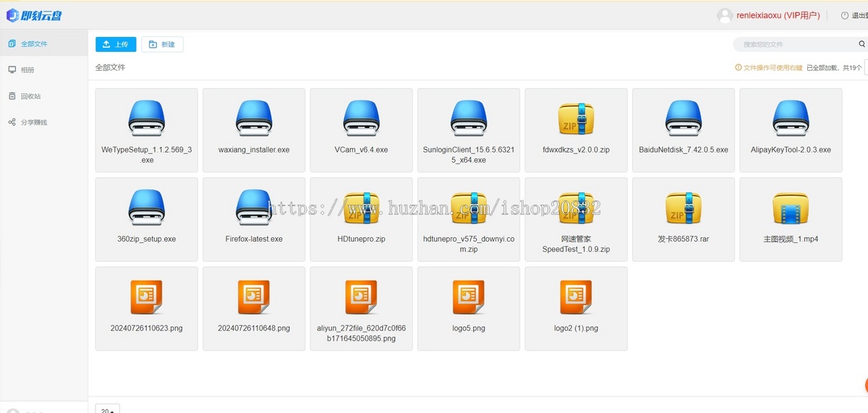Click the search magnifier icon
This screenshot has width=868, height=413.
point(861,44)
